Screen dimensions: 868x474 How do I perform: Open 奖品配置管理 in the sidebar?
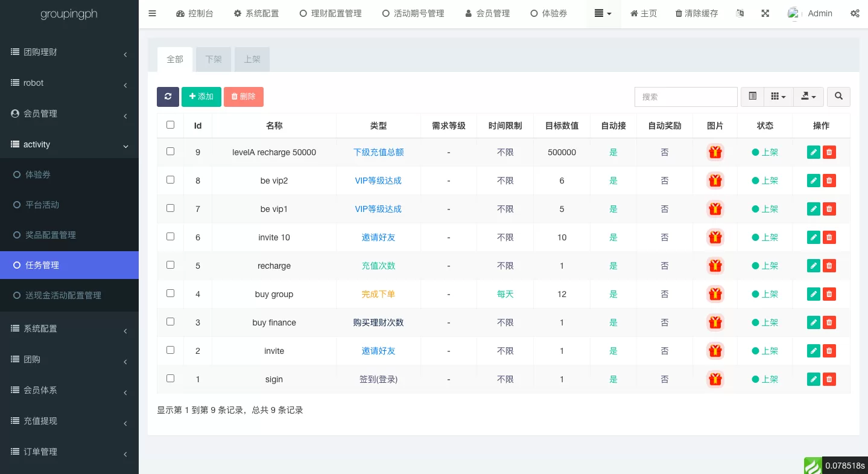click(51, 235)
